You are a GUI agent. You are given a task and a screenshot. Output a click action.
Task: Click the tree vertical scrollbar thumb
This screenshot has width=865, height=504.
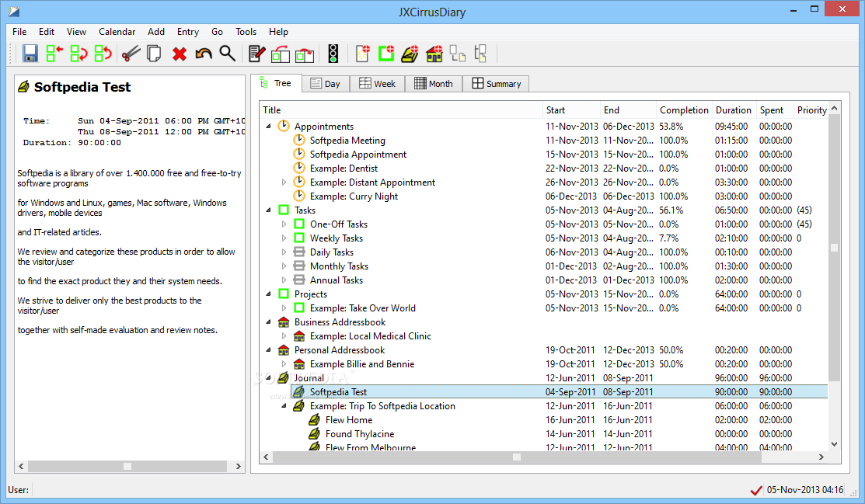834,247
